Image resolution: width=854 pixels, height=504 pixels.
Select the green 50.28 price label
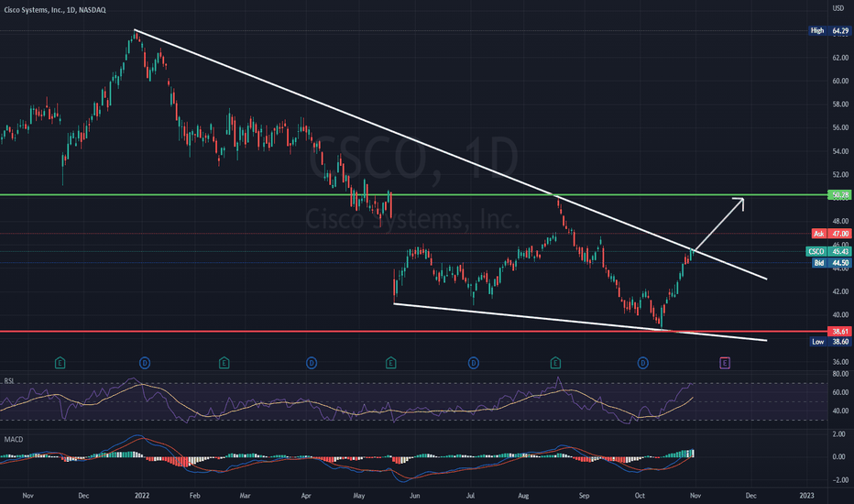[839, 194]
